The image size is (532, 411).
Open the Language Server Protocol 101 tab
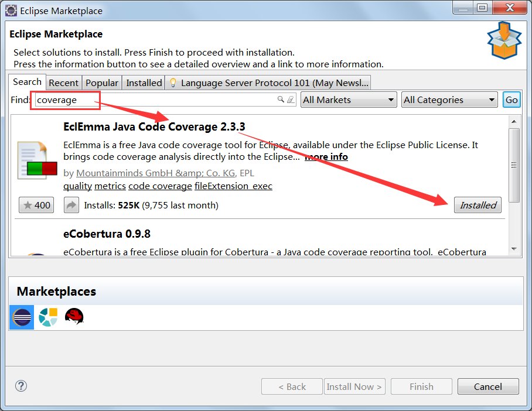268,83
